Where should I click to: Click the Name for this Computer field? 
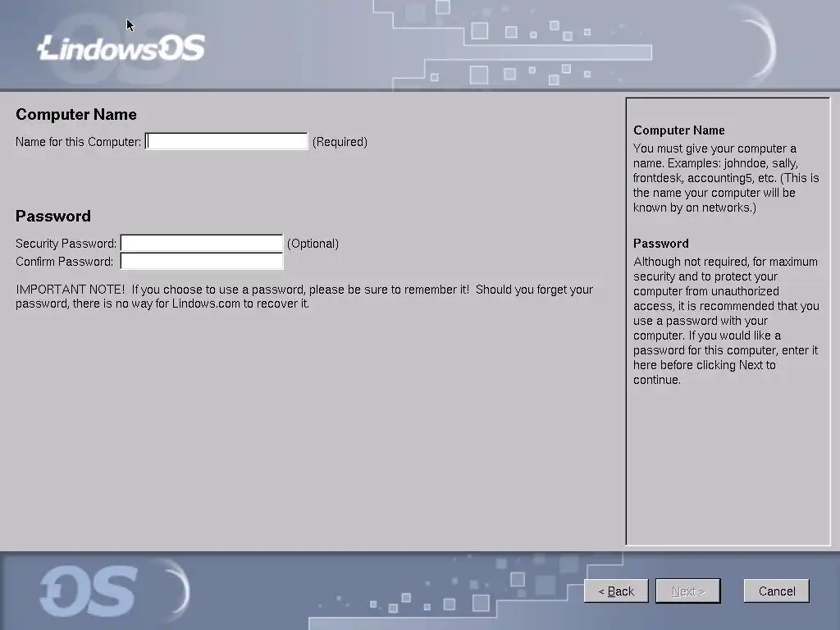pos(226,141)
